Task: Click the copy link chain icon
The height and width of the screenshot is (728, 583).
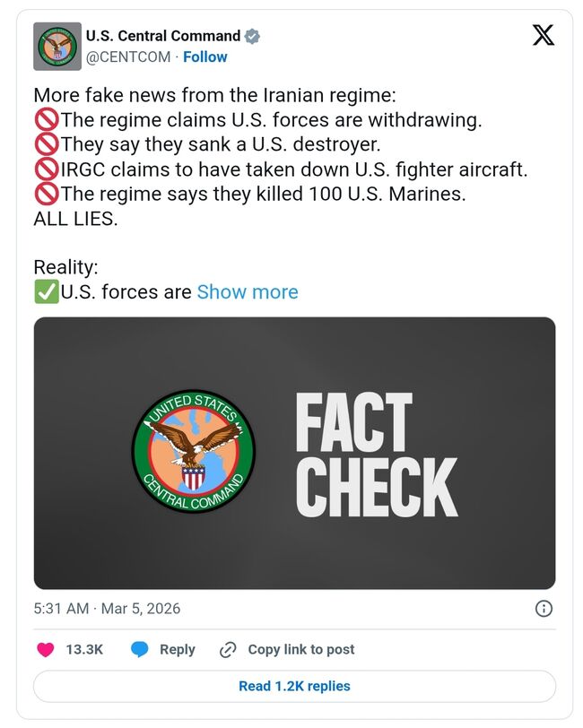Action: click(228, 649)
